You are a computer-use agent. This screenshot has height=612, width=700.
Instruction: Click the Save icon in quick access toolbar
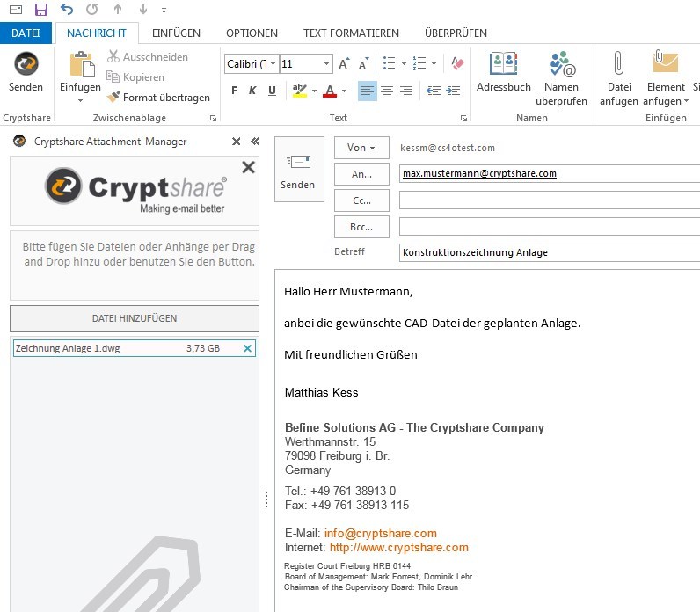coord(41,10)
